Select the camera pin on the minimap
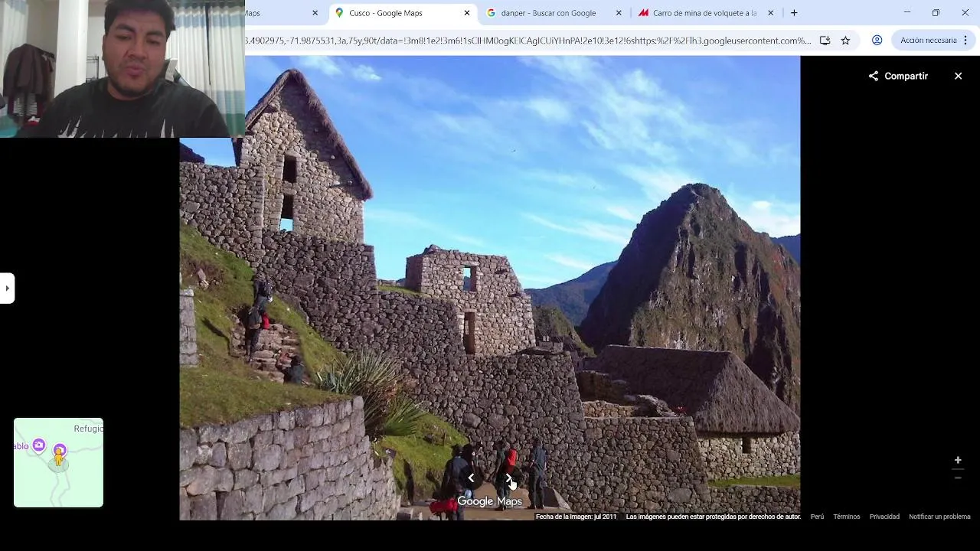Viewport: 980px width, 551px height. pyautogui.click(x=39, y=445)
